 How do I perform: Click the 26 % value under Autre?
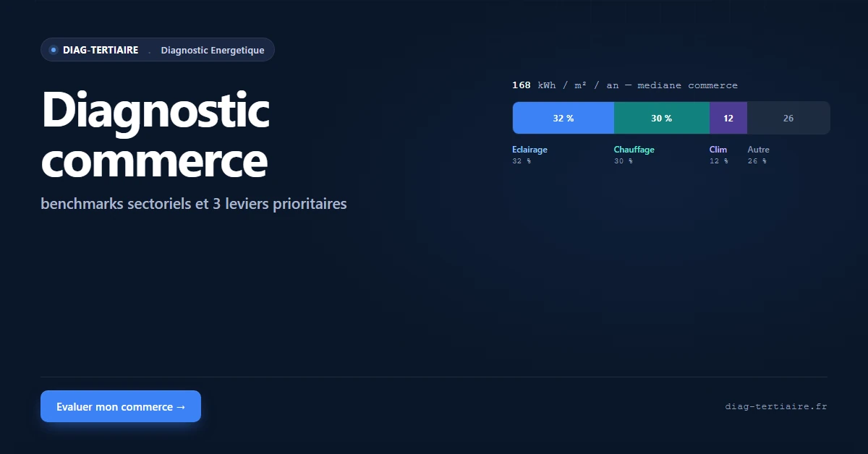pyautogui.click(x=757, y=161)
